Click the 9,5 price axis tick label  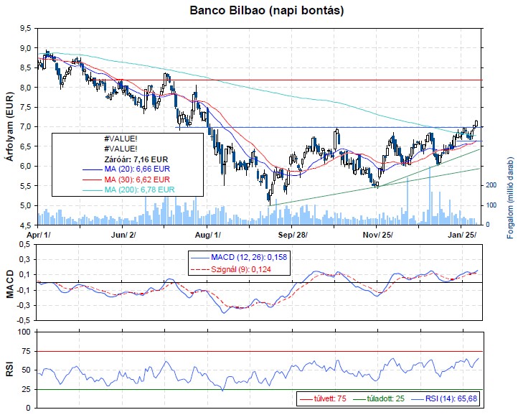(26, 29)
